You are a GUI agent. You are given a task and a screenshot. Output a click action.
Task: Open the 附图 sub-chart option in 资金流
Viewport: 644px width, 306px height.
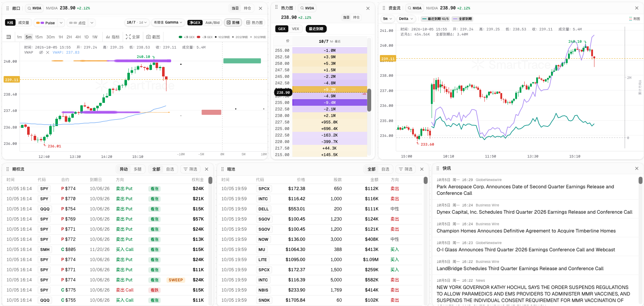click(x=635, y=19)
